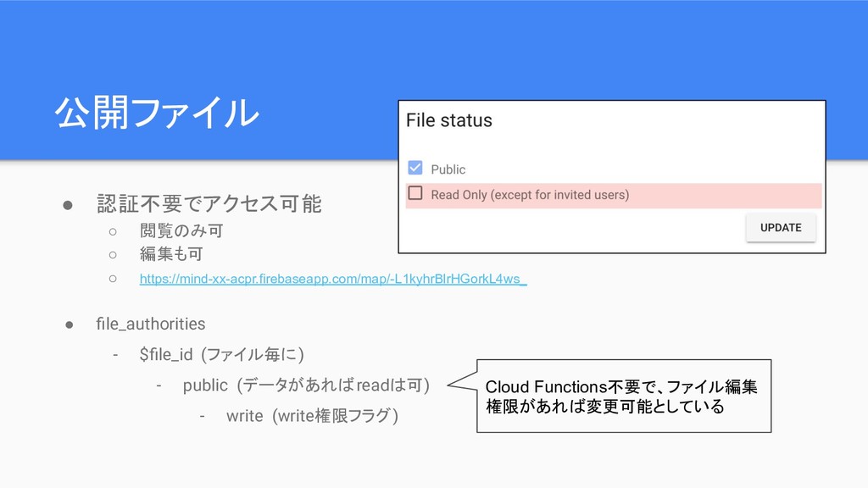The width and height of the screenshot is (868, 488).
Task: Click the public (データがあればreadは可) line
Action: coord(306,385)
